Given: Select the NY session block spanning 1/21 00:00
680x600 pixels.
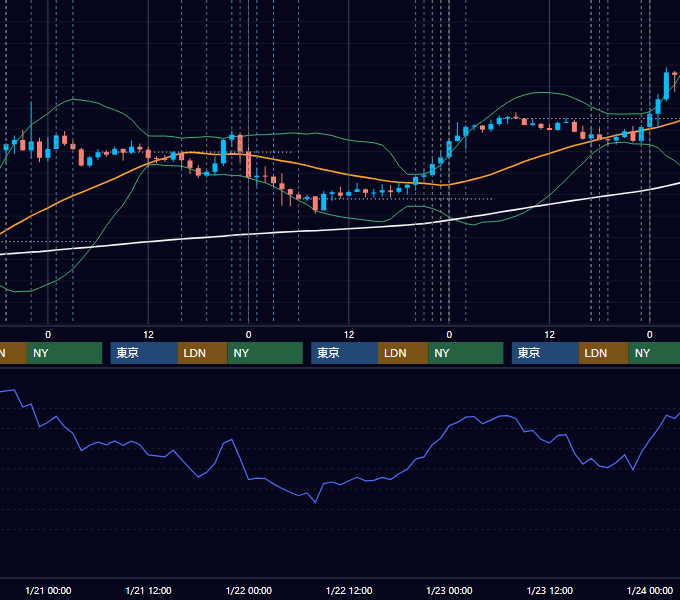Looking at the screenshot, I should click(x=64, y=353).
